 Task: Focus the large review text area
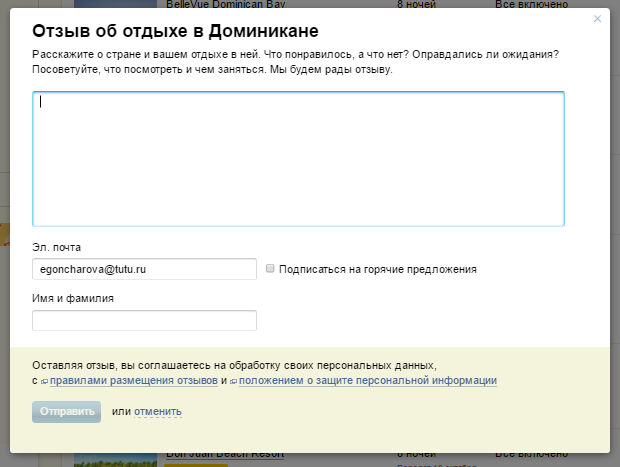[x=298, y=159]
